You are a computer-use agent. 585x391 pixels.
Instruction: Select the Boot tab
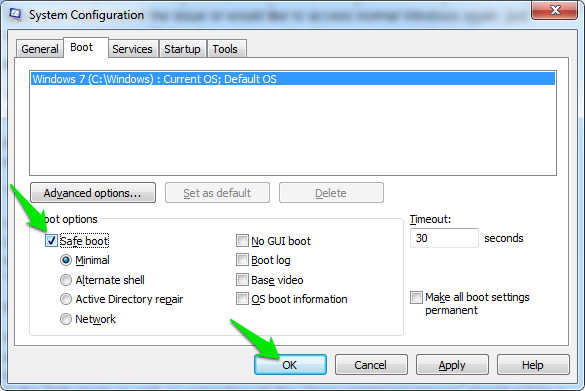tap(86, 47)
